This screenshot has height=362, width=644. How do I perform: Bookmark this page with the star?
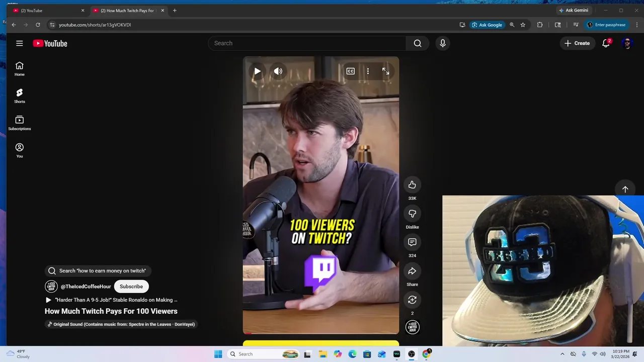click(523, 25)
